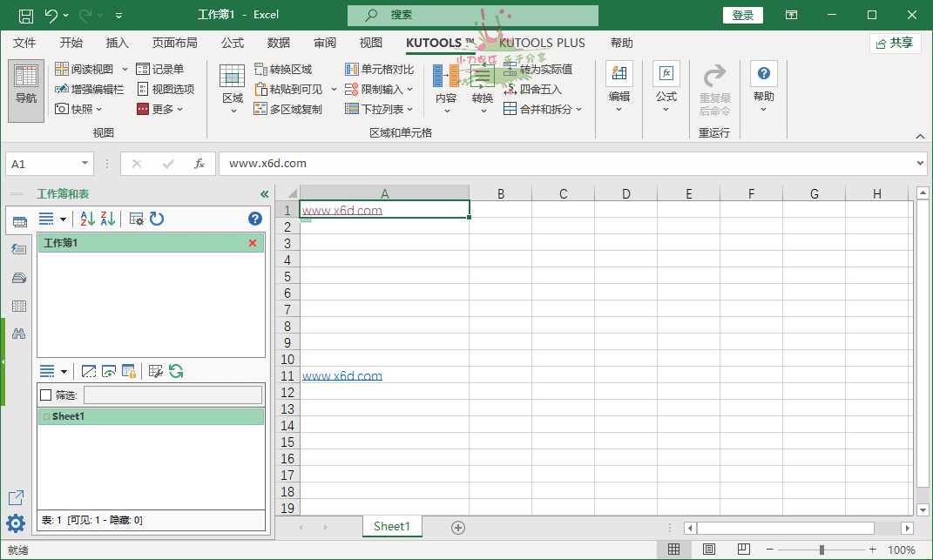Click the 多区域复制 Copy Ranges icon
This screenshot has width=933, height=560.
tap(260, 108)
